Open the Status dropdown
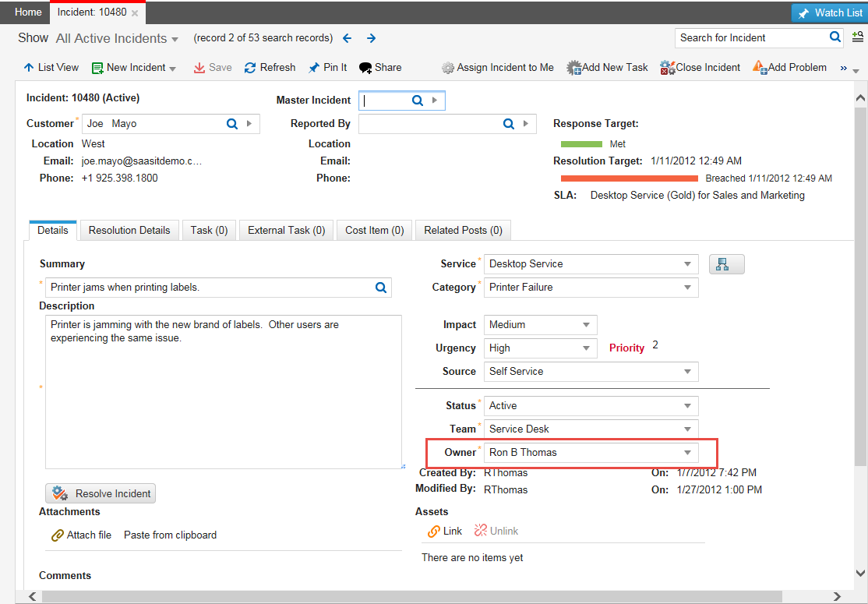 pyautogui.click(x=687, y=406)
